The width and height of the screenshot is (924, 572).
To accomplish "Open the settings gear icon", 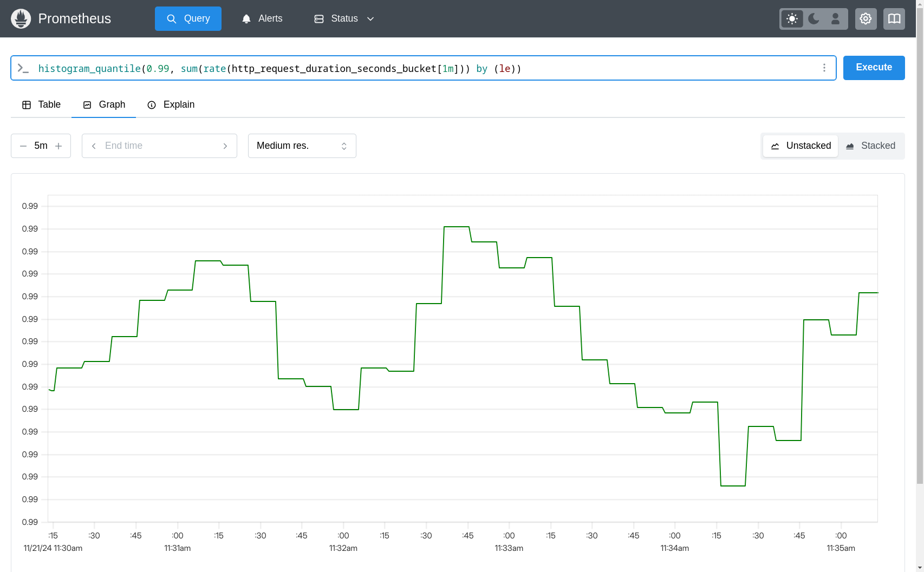I will pos(866,18).
